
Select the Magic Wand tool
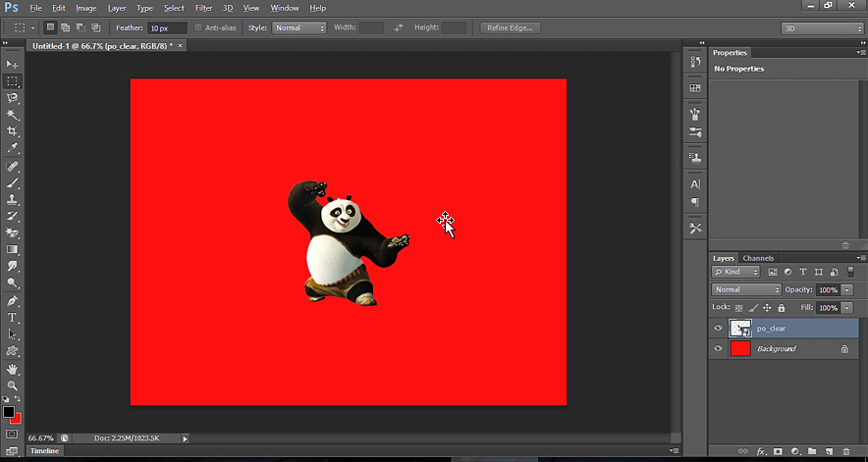coord(12,115)
